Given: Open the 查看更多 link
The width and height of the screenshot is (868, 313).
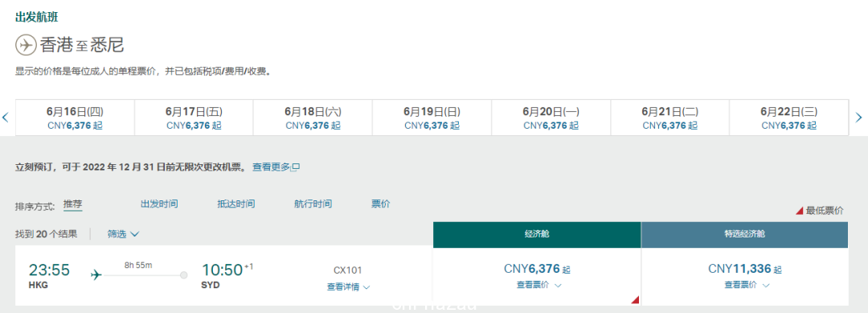Looking at the screenshot, I should tap(272, 167).
